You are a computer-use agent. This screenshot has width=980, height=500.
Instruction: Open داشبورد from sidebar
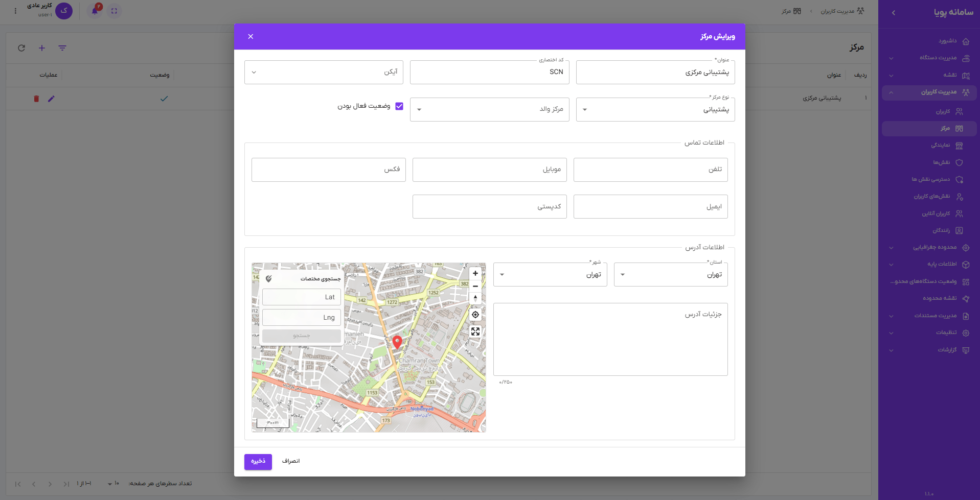click(929, 41)
